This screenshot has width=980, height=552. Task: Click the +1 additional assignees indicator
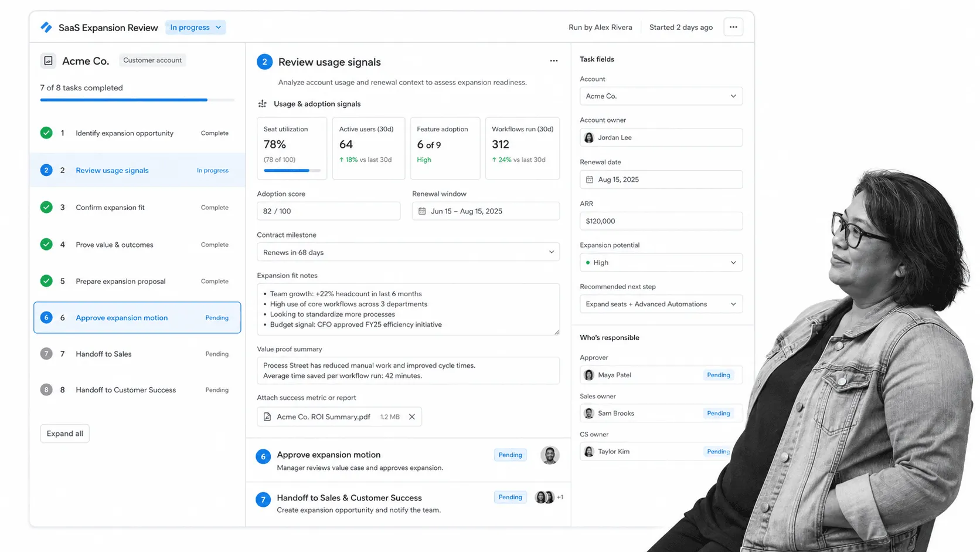tap(560, 497)
